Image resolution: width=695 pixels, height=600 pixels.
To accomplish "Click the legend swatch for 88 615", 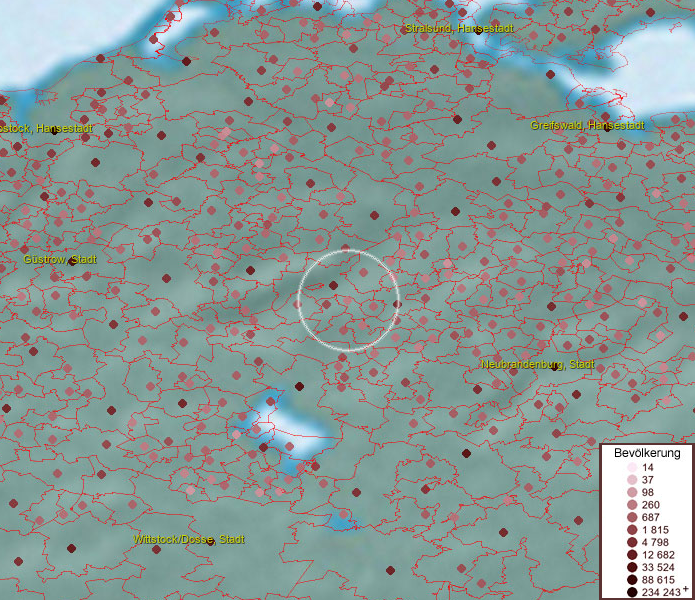I will pyautogui.click(x=633, y=580).
